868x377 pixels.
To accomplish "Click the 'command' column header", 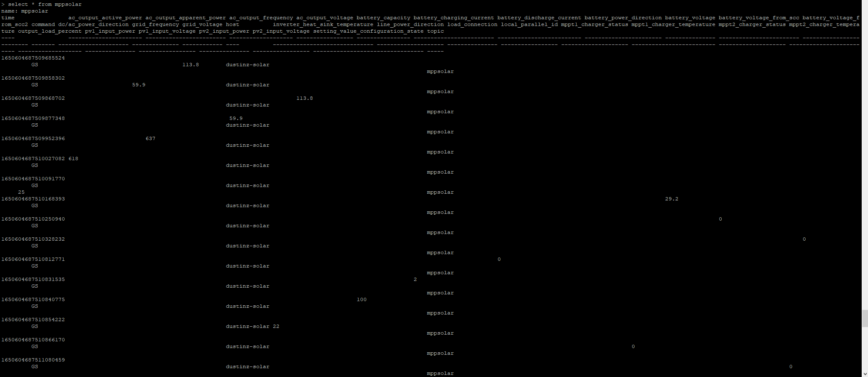I will 43,24.
